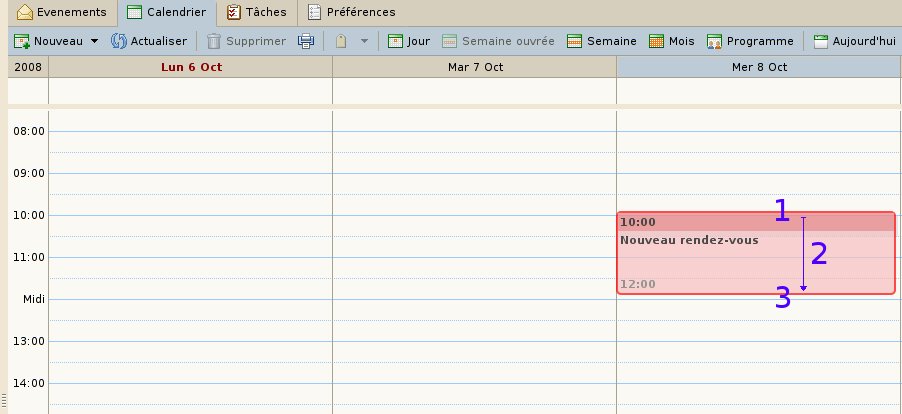Switch to Jour day view
The width and height of the screenshot is (902, 414).
pyautogui.click(x=408, y=41)
